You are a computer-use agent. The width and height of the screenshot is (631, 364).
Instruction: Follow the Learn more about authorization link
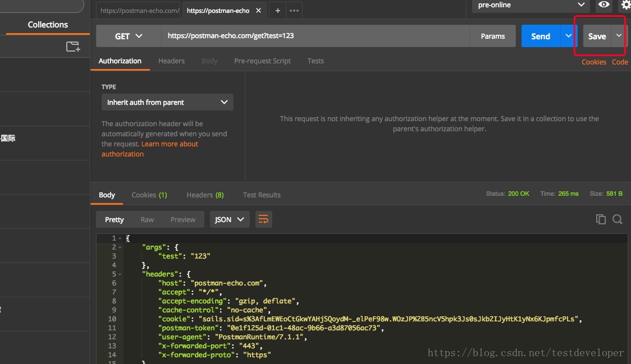point(170,144)
